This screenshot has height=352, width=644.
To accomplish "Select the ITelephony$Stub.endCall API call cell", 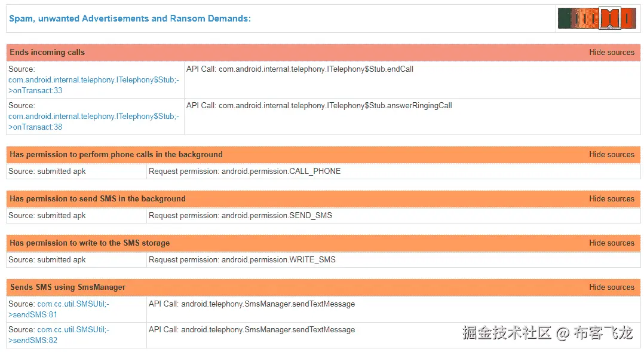I will (x=300, y=69).
